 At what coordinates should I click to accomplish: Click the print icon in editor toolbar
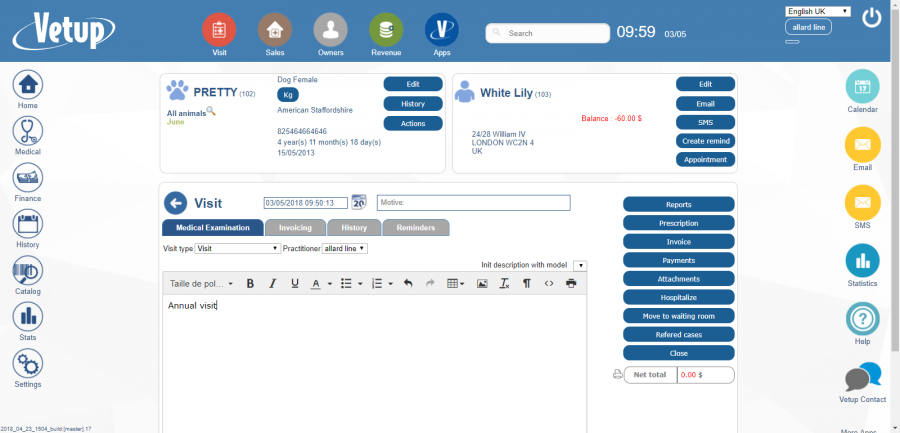[x=571, y=283]
